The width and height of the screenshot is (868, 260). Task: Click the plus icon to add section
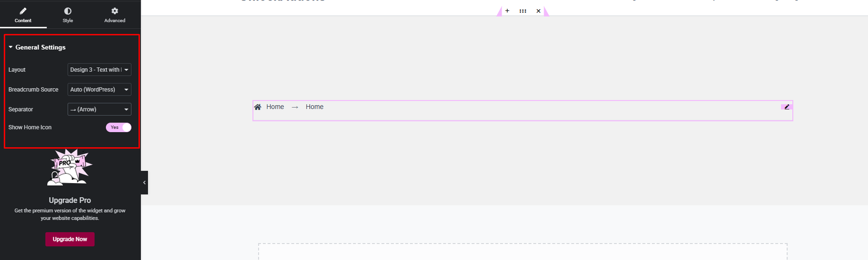click(507, 11)
